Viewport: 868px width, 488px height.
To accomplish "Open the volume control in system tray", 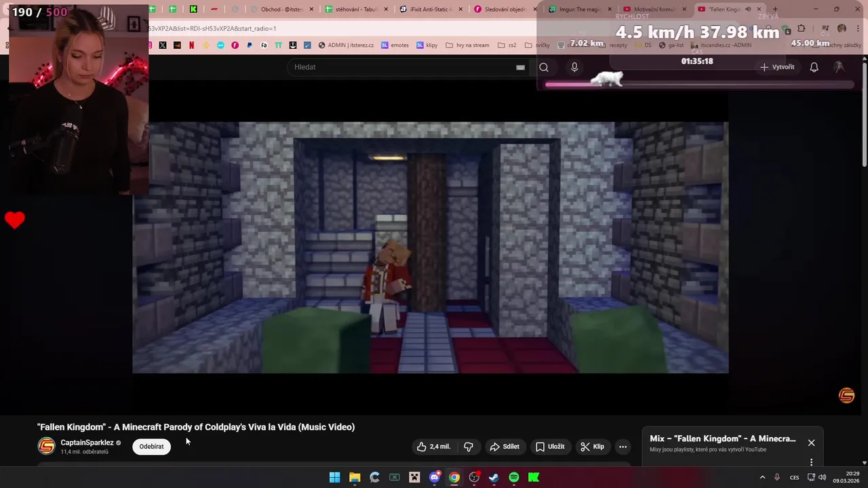I will pyautogui.click(x=823, y=477).
